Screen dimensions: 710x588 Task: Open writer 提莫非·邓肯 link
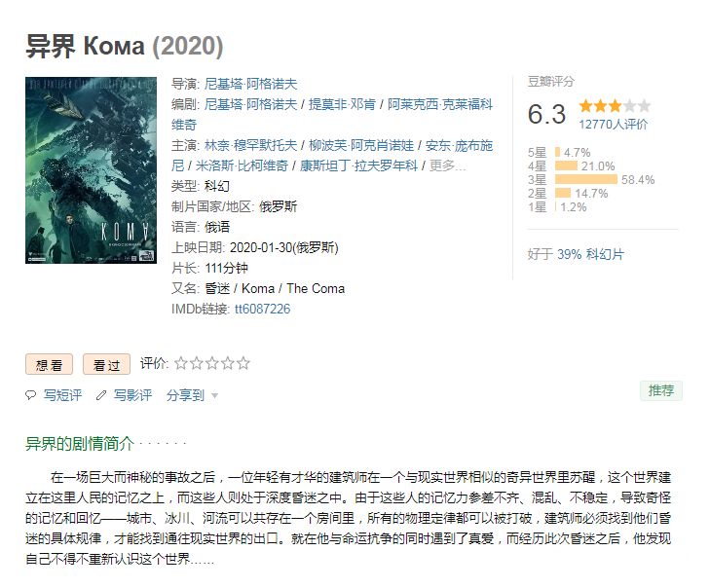pyautogui.click(x=342, y=104)
